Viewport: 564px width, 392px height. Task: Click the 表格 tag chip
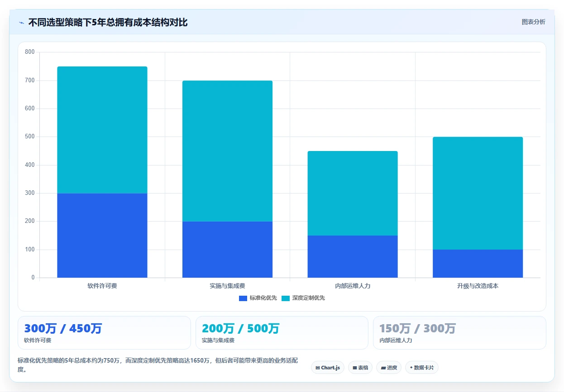point(360,368)
